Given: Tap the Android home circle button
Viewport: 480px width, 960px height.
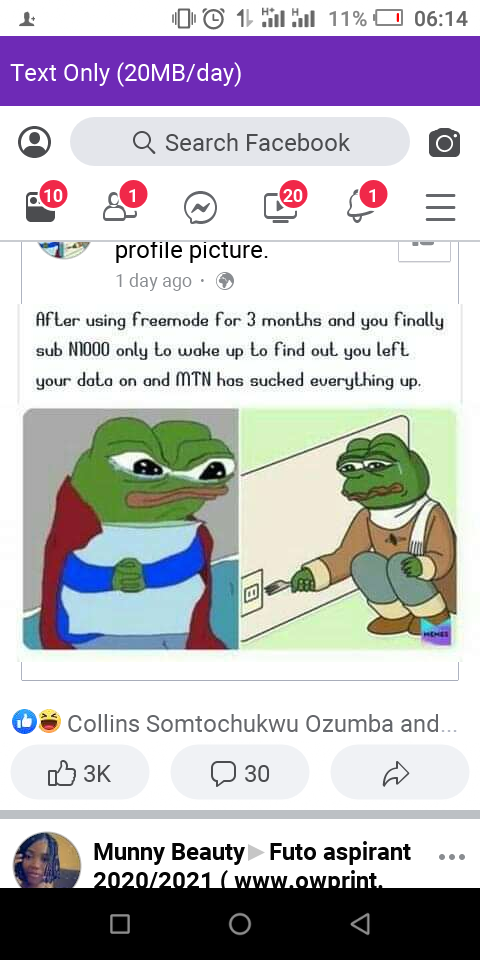Looking at the screenshot, I should tap(240, 923).
